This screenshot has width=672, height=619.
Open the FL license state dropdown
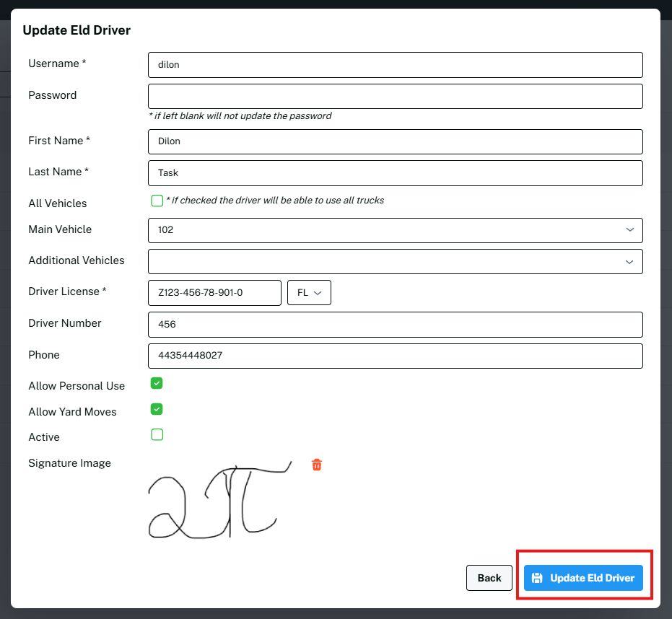click(x=309, y=293)
